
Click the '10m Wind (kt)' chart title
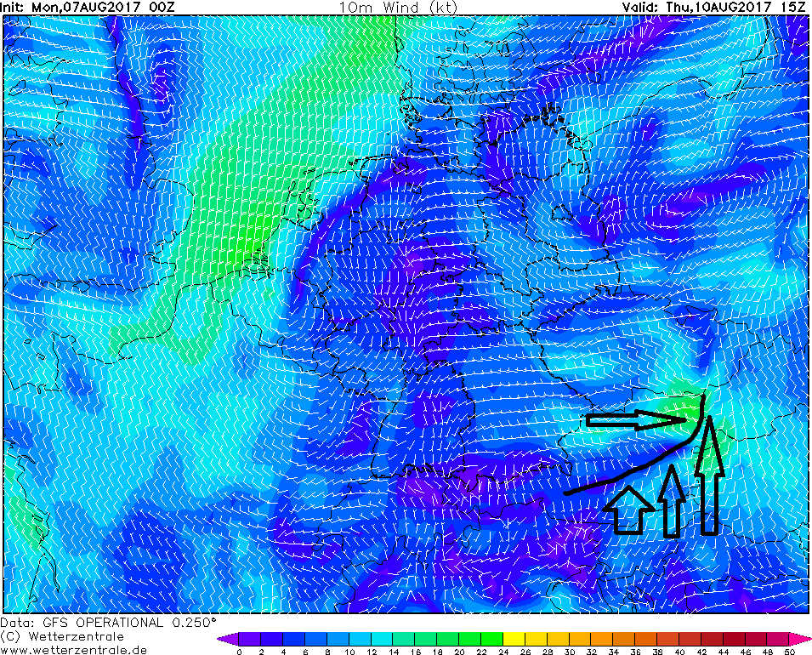click(398, 8)
